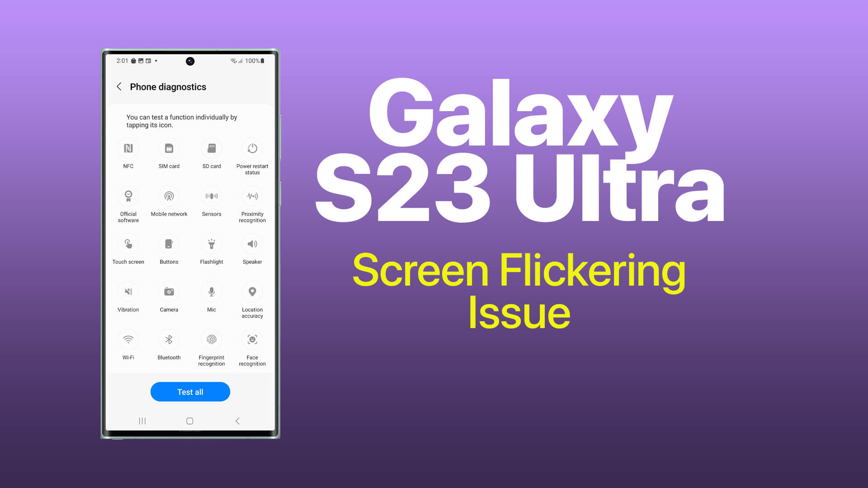Screen dimensions: 868x488
Task: Expand Phone diagnostics back navigation
Action: tap(119, 86)
